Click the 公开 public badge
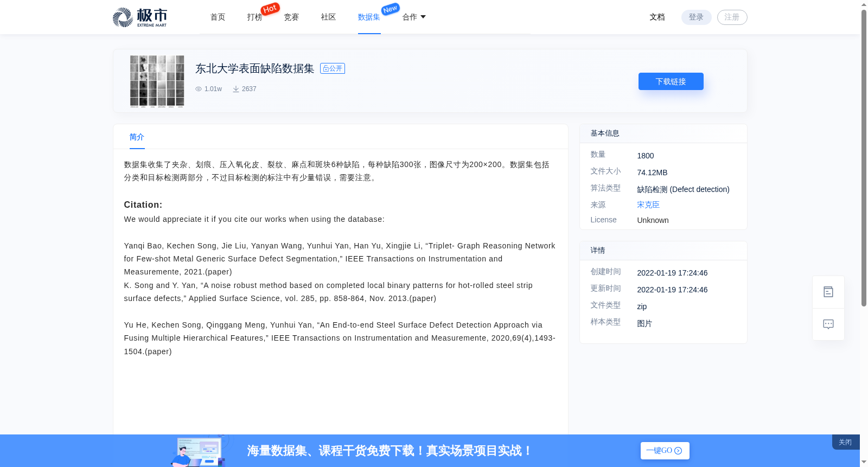Screen dimensions: 868x467 click(333, 68)
